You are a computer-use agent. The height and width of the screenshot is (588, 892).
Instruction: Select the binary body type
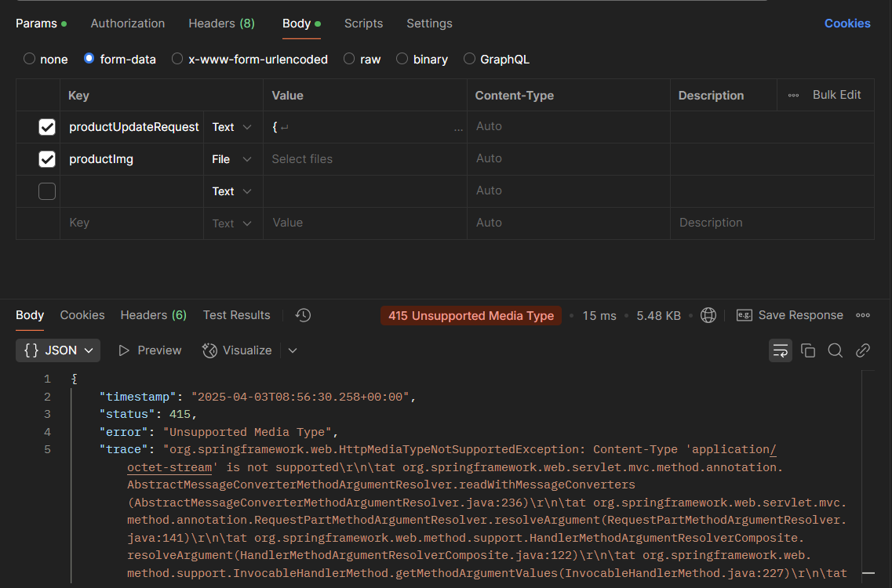(x=402, y=59)
